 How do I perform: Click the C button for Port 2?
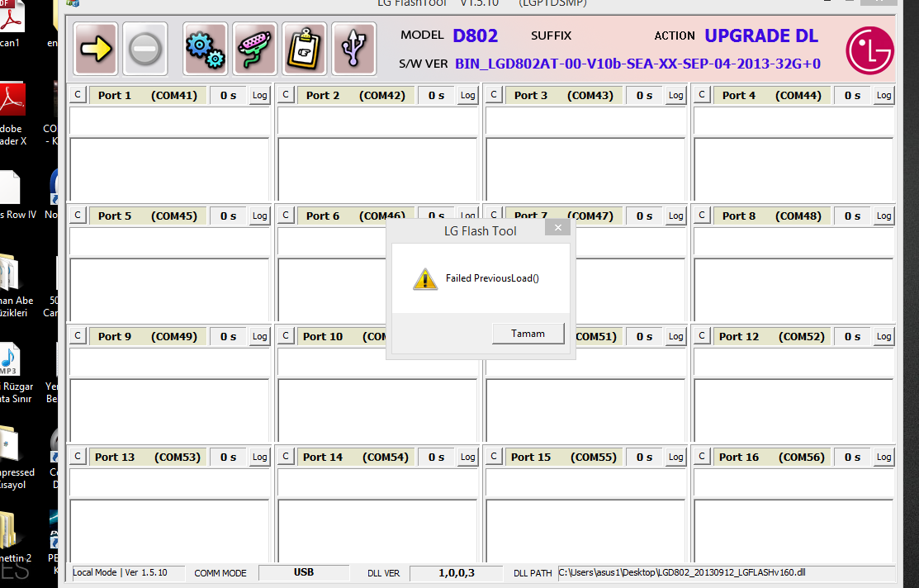coord(286,95)
